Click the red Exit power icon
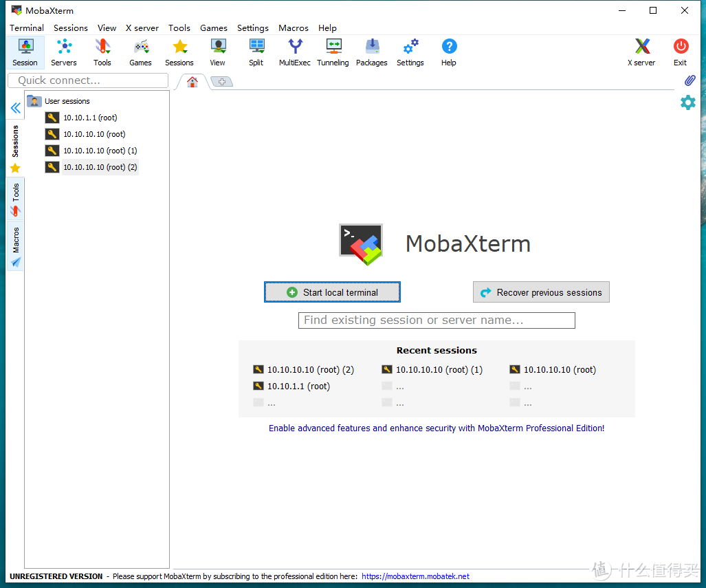The width and height of the screenshot is (706, 588). pyautogui.click(x=681, y=53)
